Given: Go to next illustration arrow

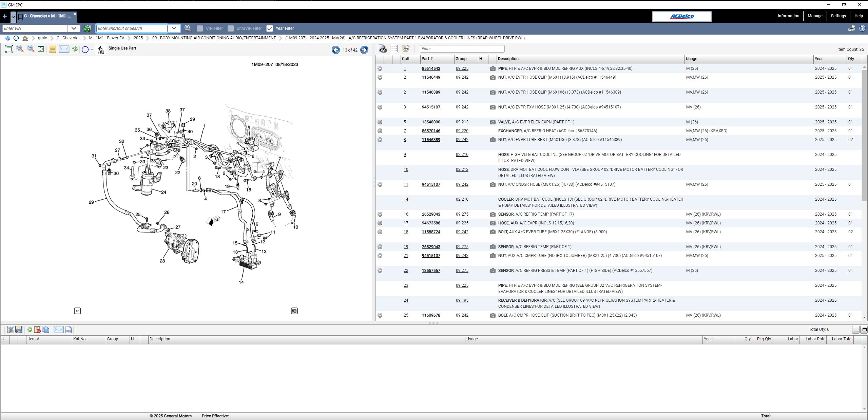Looking at the screenshot, I should tap(364, 50).
